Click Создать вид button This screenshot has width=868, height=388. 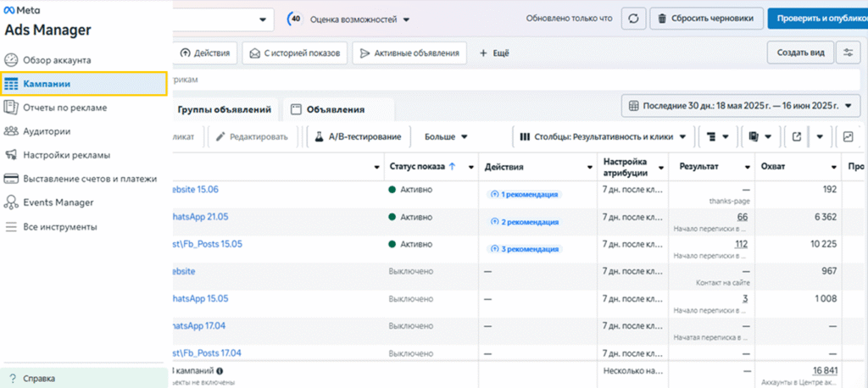coord(800,53)
